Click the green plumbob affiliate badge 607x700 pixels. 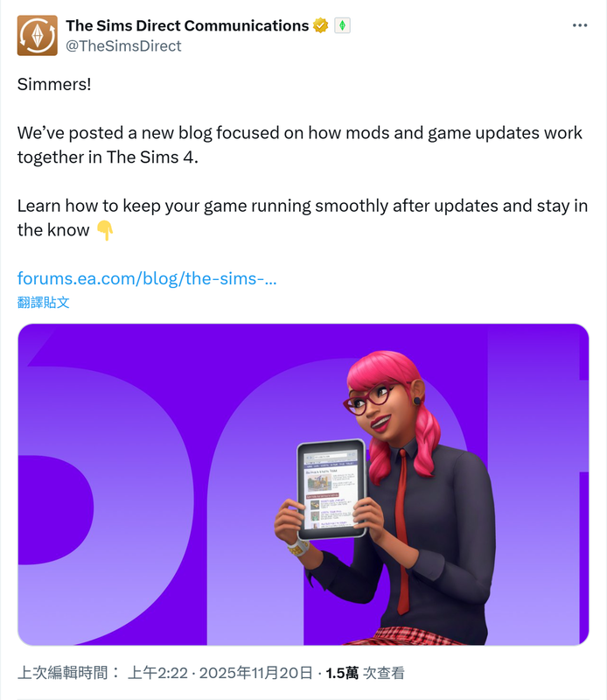(342, 25)
